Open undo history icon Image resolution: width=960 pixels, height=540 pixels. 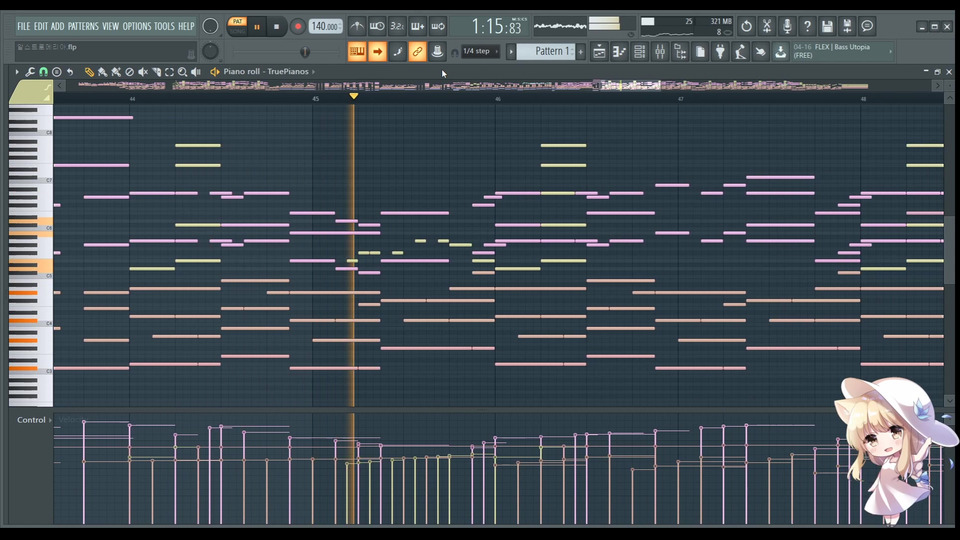(x=746, y=26)
